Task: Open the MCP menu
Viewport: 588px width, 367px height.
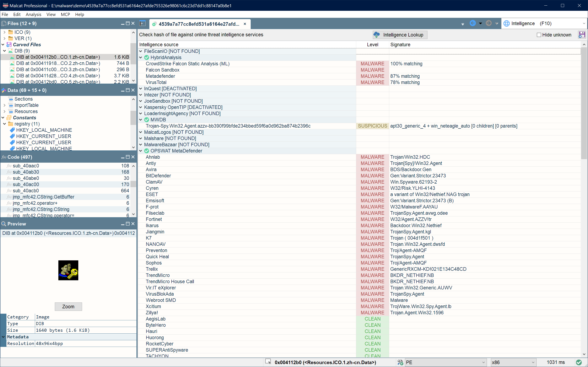Action: [x=65, y=14]
